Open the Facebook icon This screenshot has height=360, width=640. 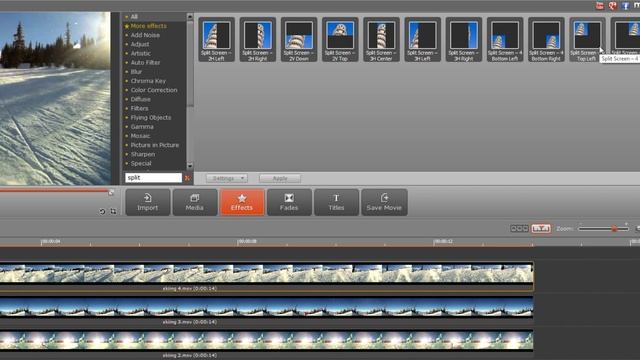click(625, 5)
